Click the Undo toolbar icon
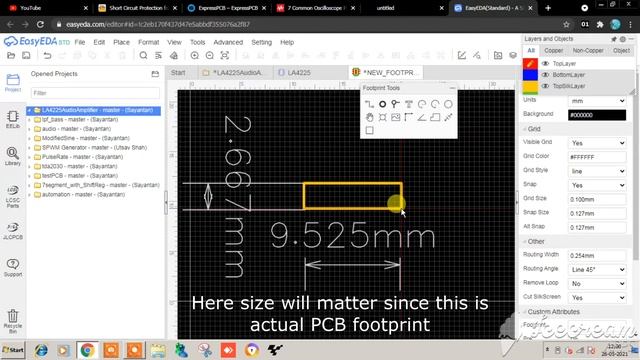Screen dimensions: 640x360 [47, 56]
